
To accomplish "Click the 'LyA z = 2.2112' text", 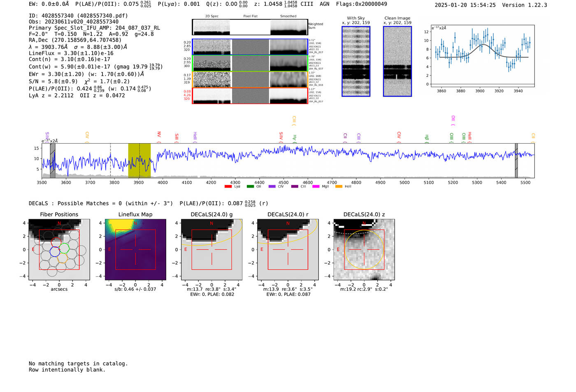I will pos(51,95).
